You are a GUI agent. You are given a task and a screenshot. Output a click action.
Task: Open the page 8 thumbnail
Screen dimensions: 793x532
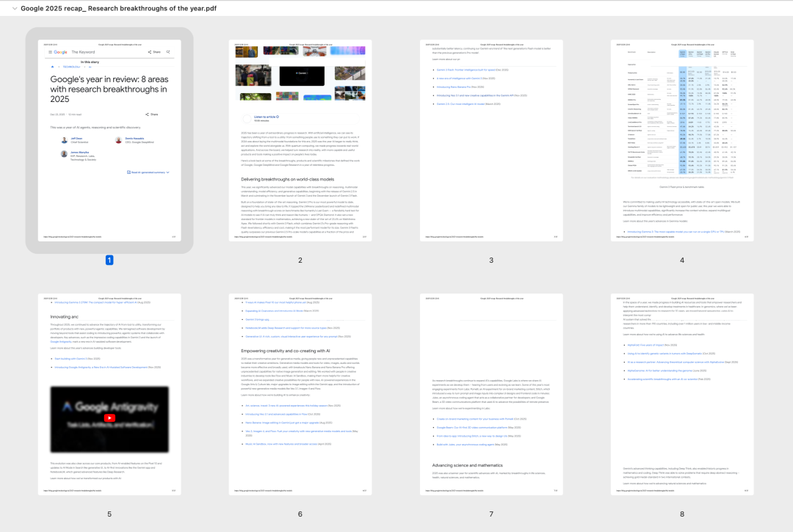pyautogui.click(x=682, y=394)
